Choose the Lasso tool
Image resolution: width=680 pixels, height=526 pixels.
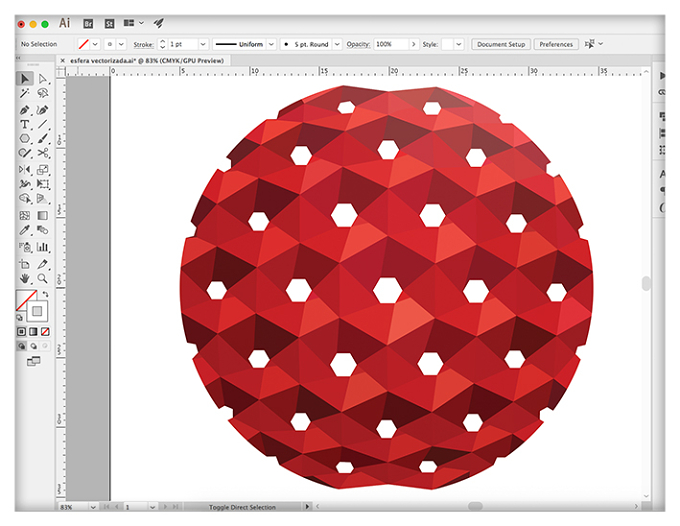[x=42, y=93]
